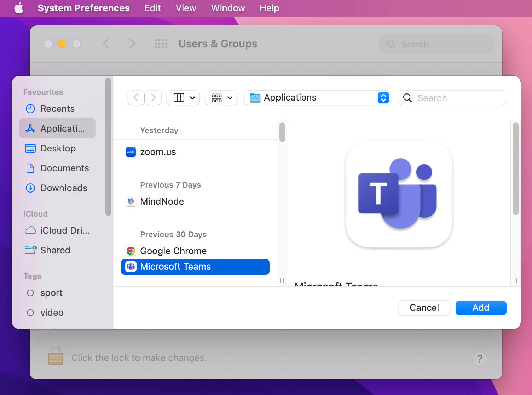The height and width of the screenshot is (395, 532).
Task: Click the preview pane column resize handle
Action: [515, 281]
